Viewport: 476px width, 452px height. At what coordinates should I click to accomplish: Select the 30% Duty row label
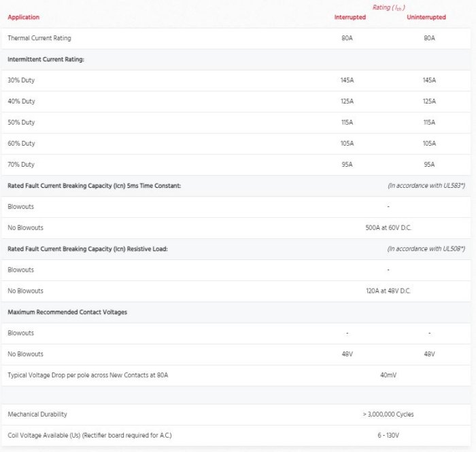pos(21,80)
